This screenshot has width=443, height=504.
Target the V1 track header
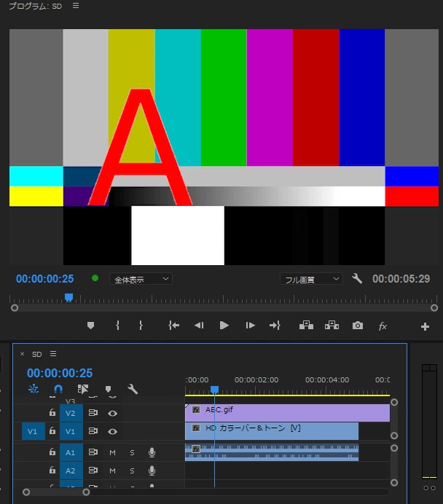pyautogui.click(x=71, y=431)
